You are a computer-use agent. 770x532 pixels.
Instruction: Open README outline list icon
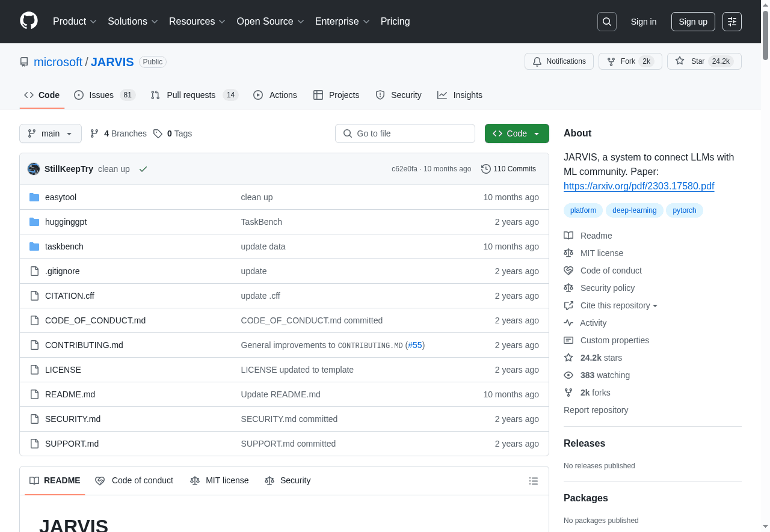(x=533, y=481)
